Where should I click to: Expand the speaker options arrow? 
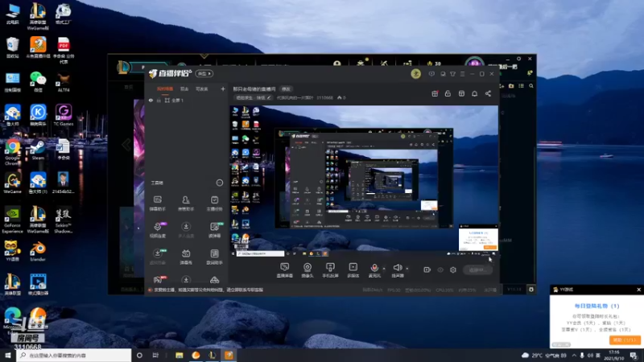(x=407, y=269)
